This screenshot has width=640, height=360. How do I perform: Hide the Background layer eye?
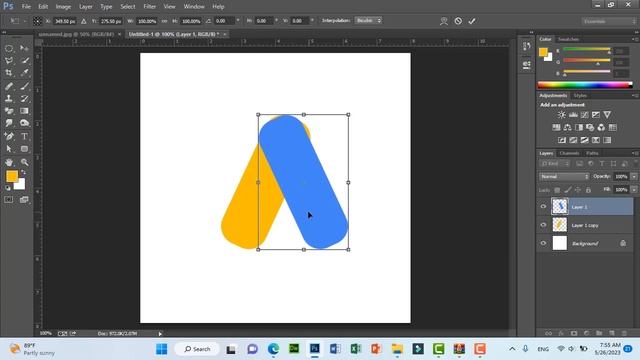click(543, 243)
